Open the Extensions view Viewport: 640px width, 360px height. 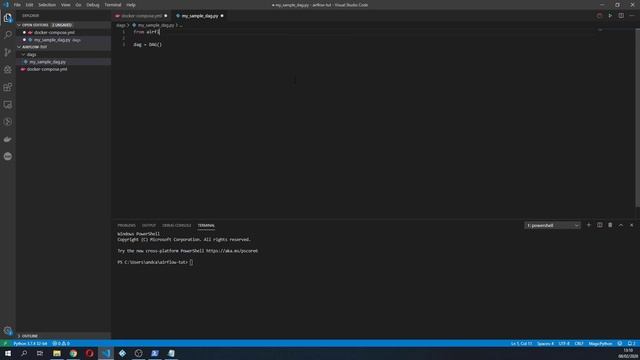tap(8, 87)
